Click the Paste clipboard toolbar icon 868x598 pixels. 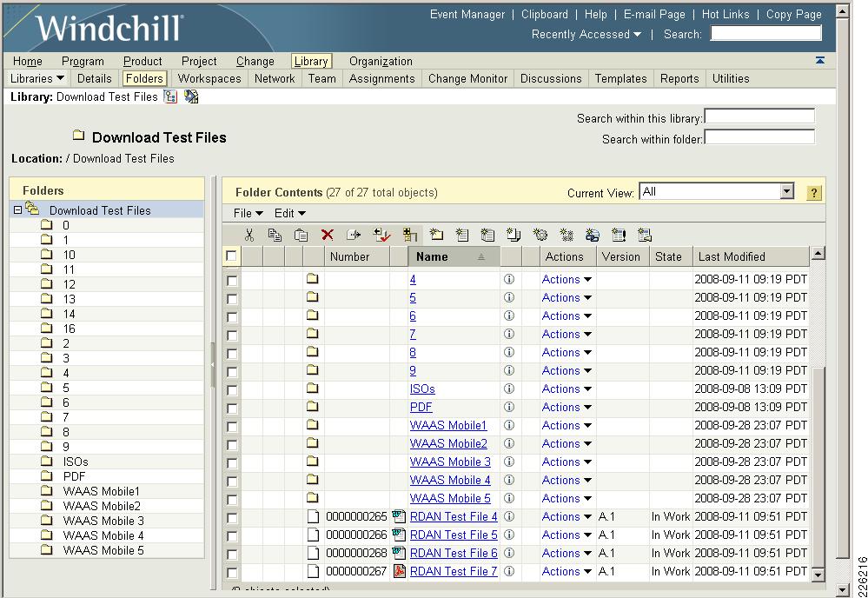click(x=301, y=235)
